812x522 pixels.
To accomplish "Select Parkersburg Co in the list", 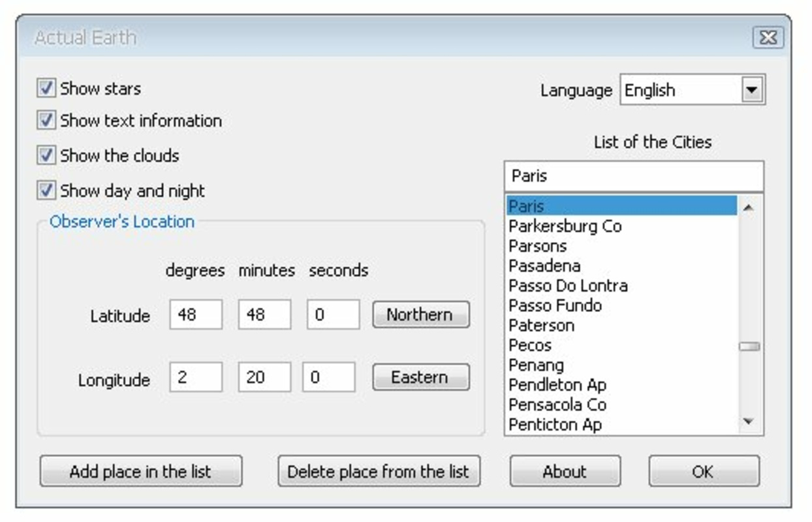I will [x=621, y=226].
